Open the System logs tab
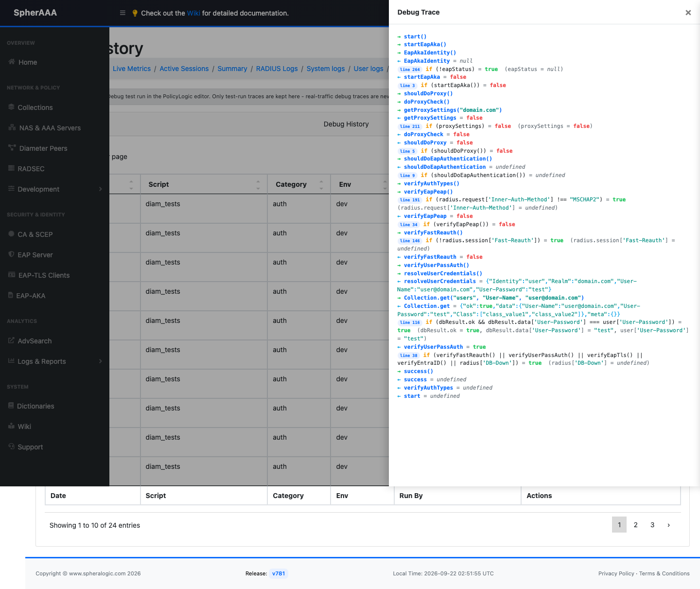Image resolution: width=700 pixels, height=589 pixels. [x=326, y=69]
